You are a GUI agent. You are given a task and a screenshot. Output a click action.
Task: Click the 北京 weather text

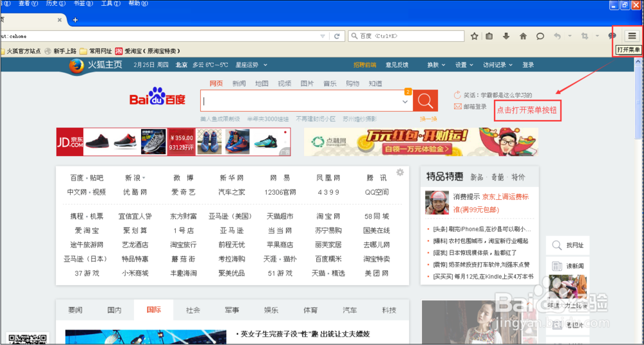tap(182, 65)
